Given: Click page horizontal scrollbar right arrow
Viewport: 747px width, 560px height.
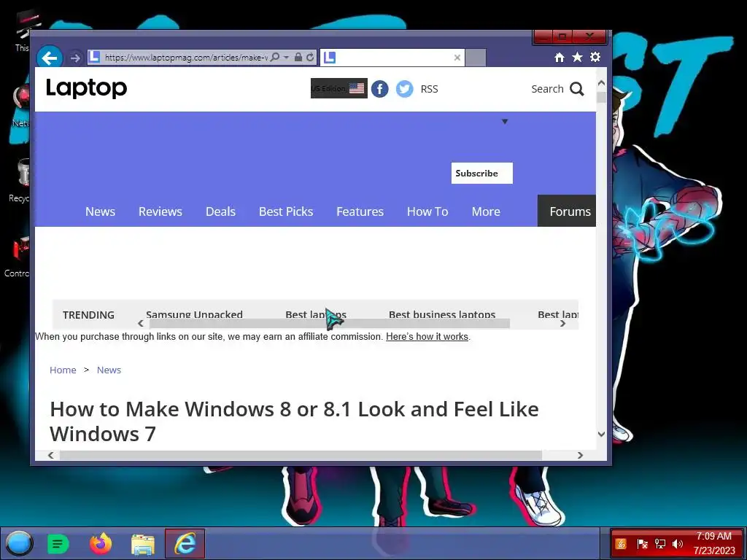Looking at the screenshot, I should tap(580, 455).
